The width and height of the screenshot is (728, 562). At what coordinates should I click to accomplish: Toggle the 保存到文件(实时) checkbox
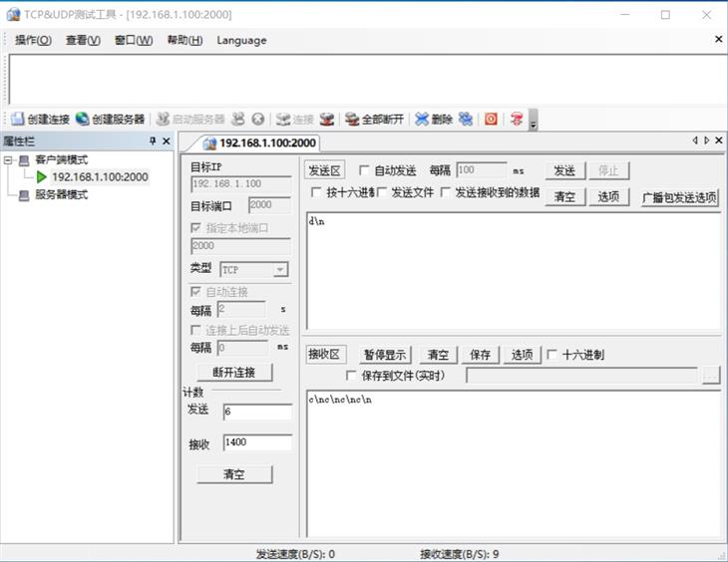coord(351,375)
